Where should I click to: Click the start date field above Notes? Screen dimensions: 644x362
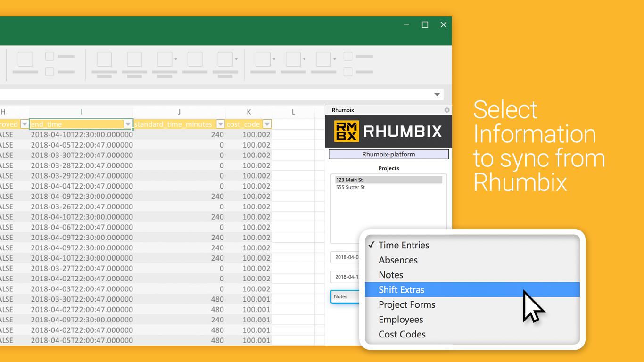tap(346, 257)
